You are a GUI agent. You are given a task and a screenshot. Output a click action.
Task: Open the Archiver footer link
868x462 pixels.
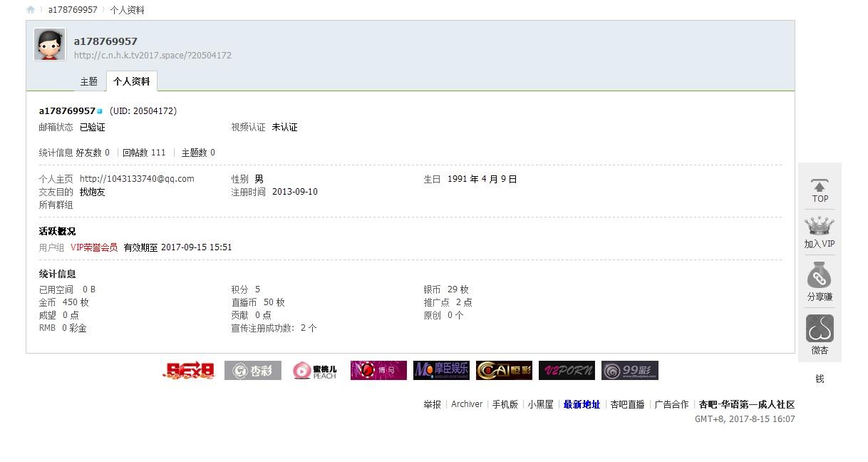click(467, 404)
